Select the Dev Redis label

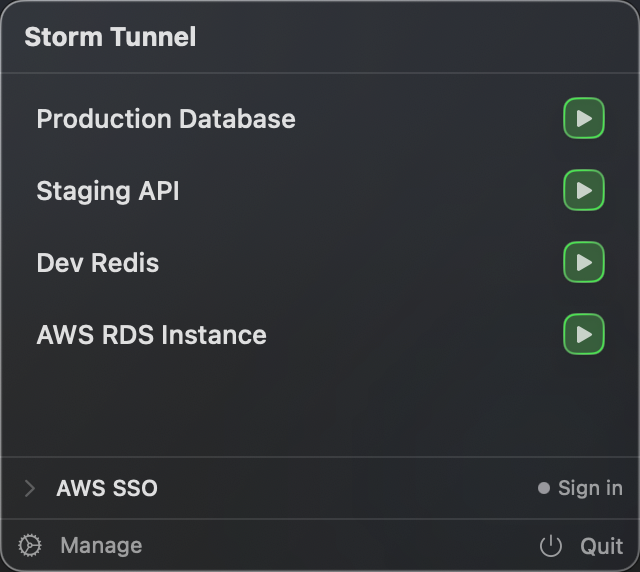(x=98, y=263)
